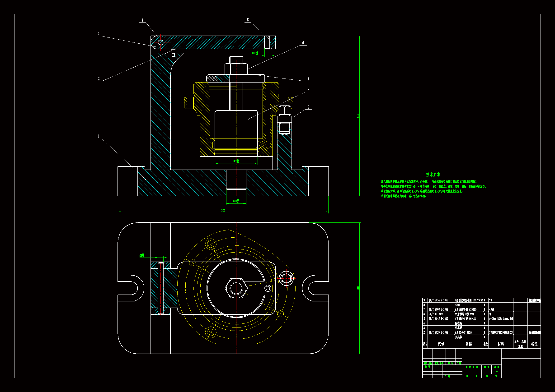Select the 夹具体 row name cell
This screenshot has height=392, width=555.
coord(459,337)
